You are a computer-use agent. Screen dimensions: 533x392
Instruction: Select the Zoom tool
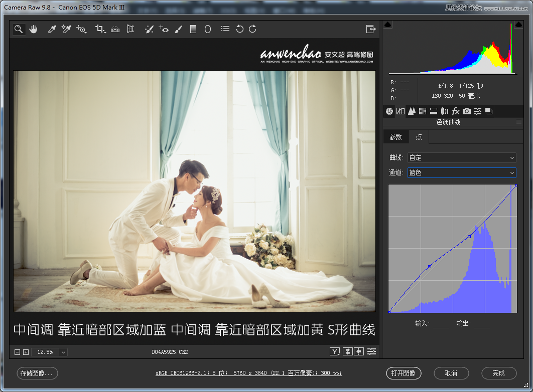click(18, 29)
